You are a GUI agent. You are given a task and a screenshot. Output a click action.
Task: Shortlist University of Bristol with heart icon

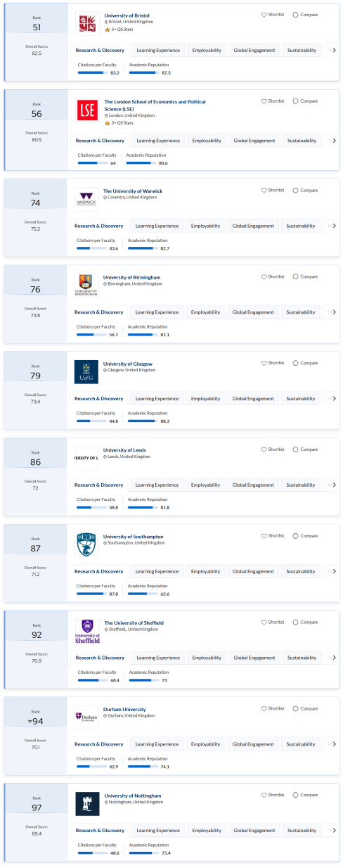pyautogui.click(x=264, y=15)
